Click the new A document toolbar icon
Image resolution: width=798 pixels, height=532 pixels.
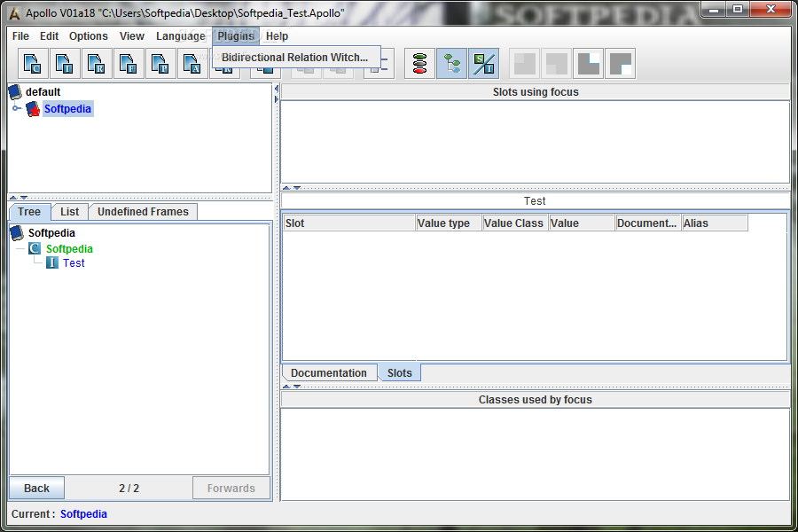(x=192, y=64)
